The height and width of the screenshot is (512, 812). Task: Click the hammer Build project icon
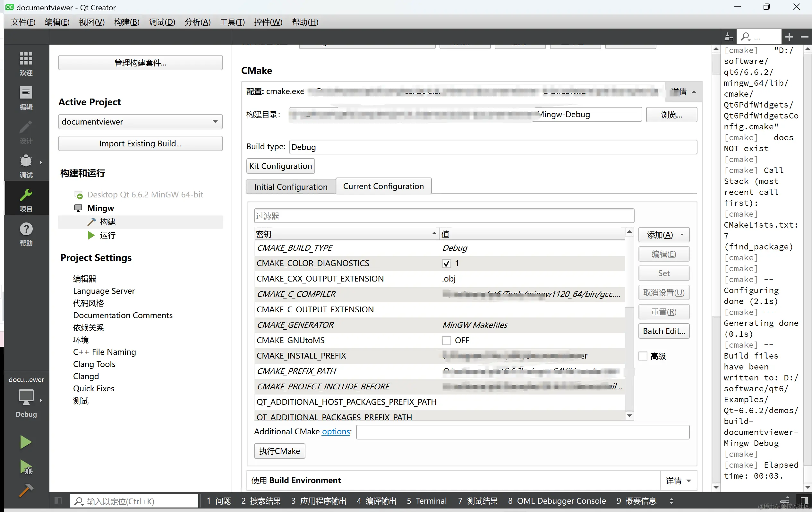[26, 491]
